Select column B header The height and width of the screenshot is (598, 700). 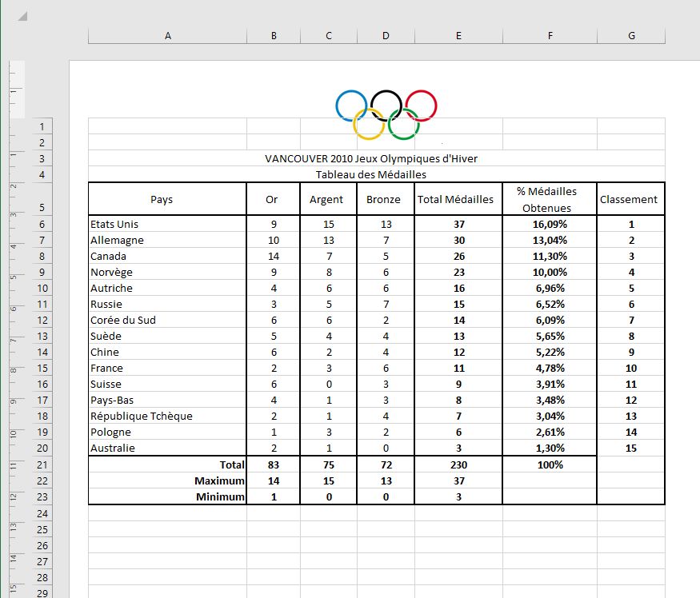tap(274, 36)
